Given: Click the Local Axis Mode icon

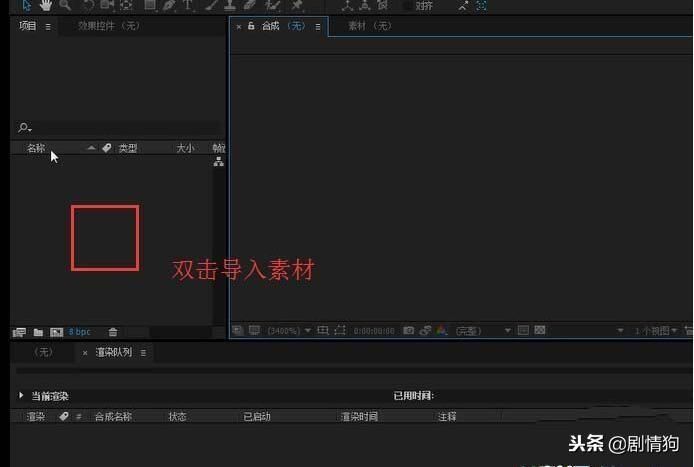Looking at the screenshot, I should (x=347, y=5).
